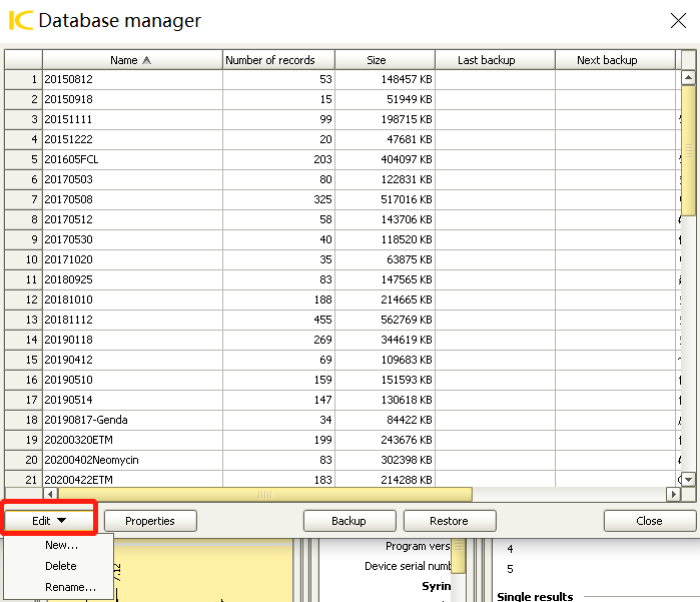Select database 20170530
Viewport: 700px width, 602px height.
click(x=132, y=240)
